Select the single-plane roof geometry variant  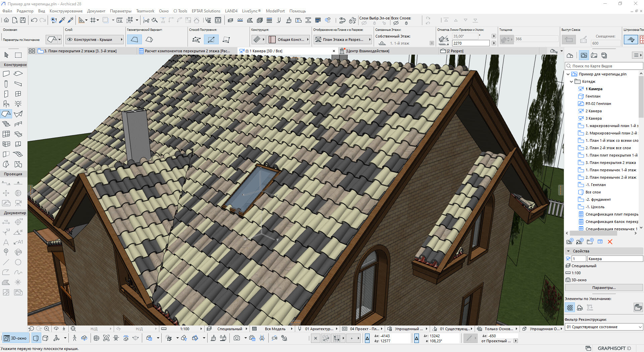[134, 40]
